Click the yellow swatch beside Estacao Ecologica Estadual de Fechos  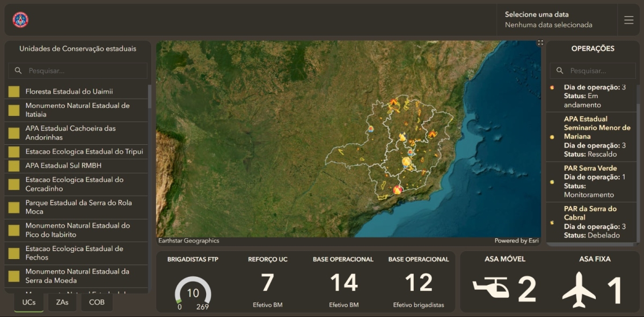tap(14, 253)
